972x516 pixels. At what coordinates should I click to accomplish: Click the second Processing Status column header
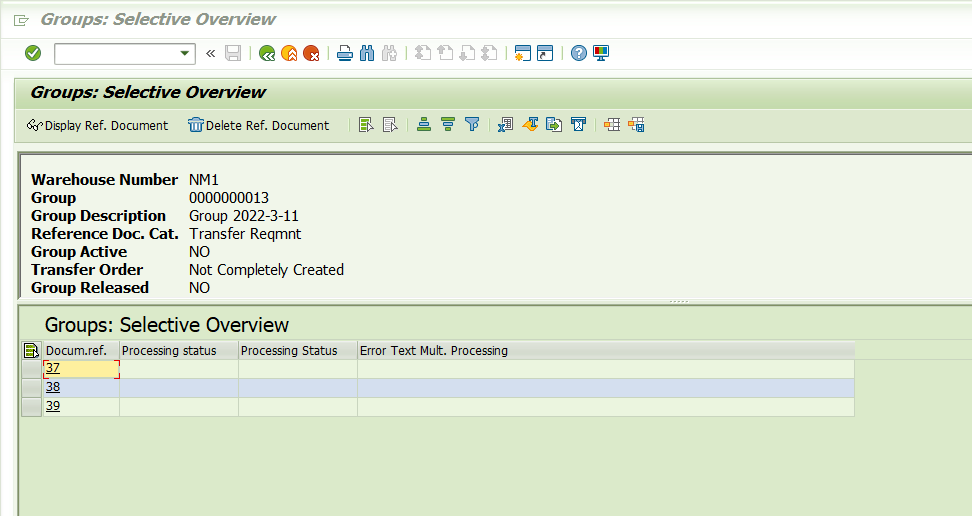tap(298, 350)
